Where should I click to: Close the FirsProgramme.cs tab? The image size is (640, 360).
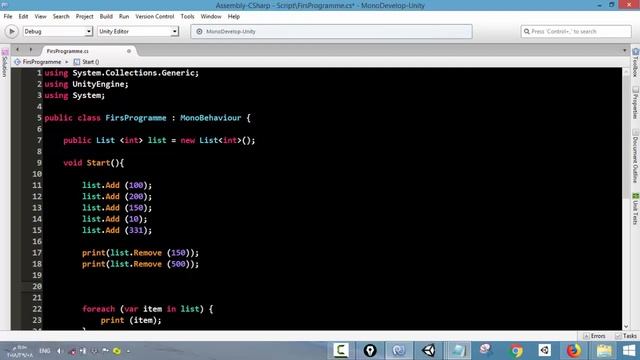(x=129, y=51)
